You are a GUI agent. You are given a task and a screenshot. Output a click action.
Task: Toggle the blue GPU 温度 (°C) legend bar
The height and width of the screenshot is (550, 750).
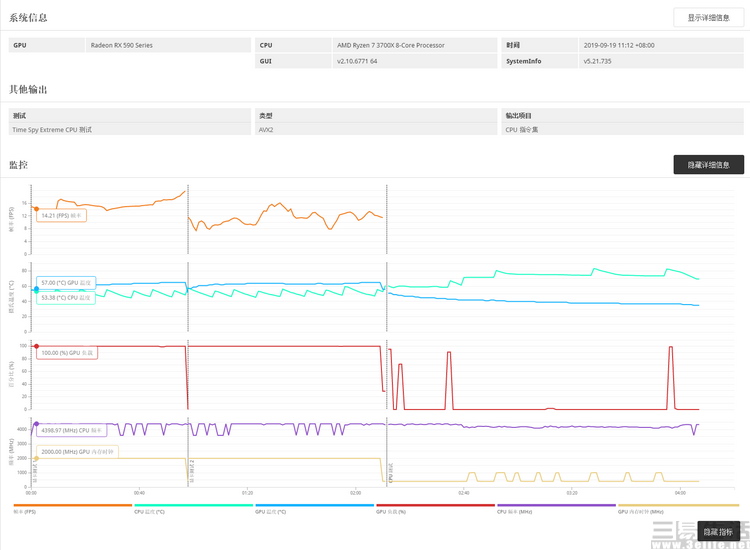pos(314,505)
